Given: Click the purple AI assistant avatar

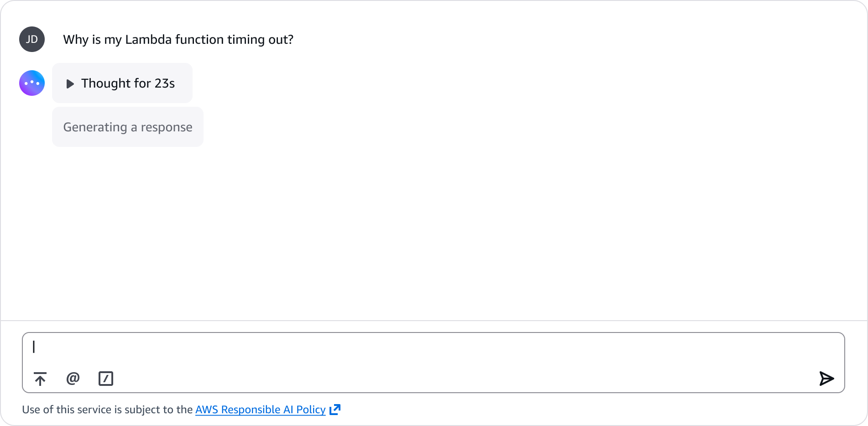Looking at the screenshot, I should 32,83.
